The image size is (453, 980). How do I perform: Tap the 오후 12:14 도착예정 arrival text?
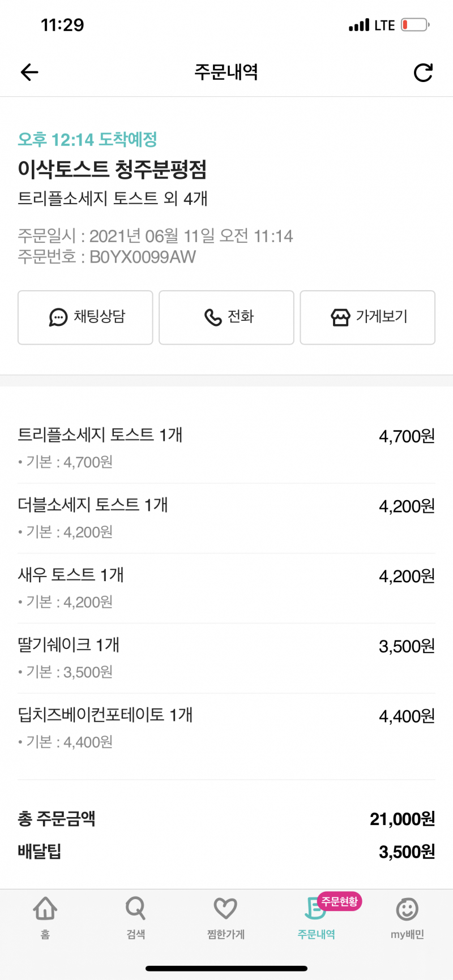click(88, 139)
